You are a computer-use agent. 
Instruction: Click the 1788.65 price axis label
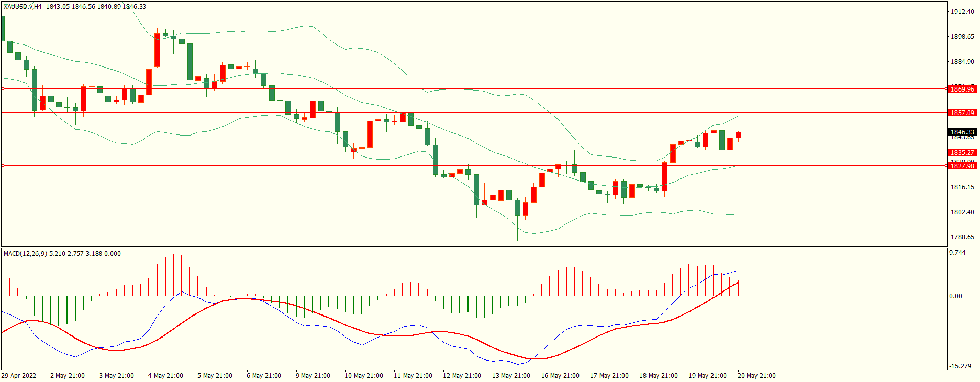(x=962, y=237)
